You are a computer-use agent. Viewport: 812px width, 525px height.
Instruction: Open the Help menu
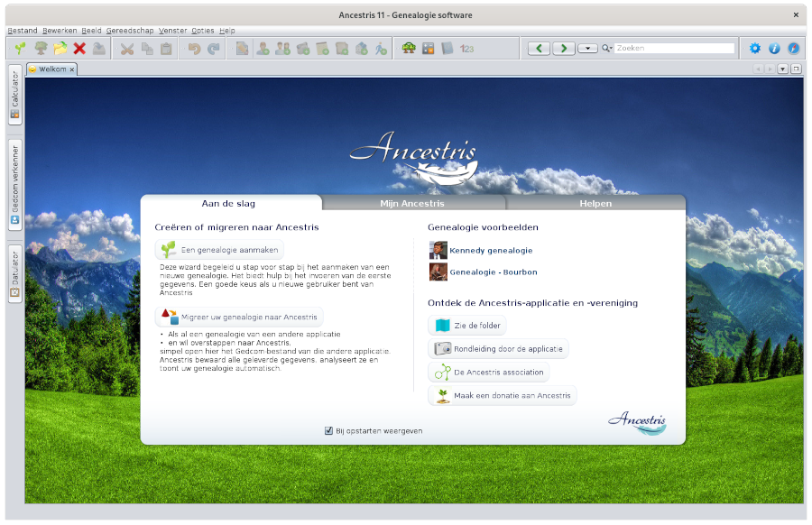coord(227,31)
